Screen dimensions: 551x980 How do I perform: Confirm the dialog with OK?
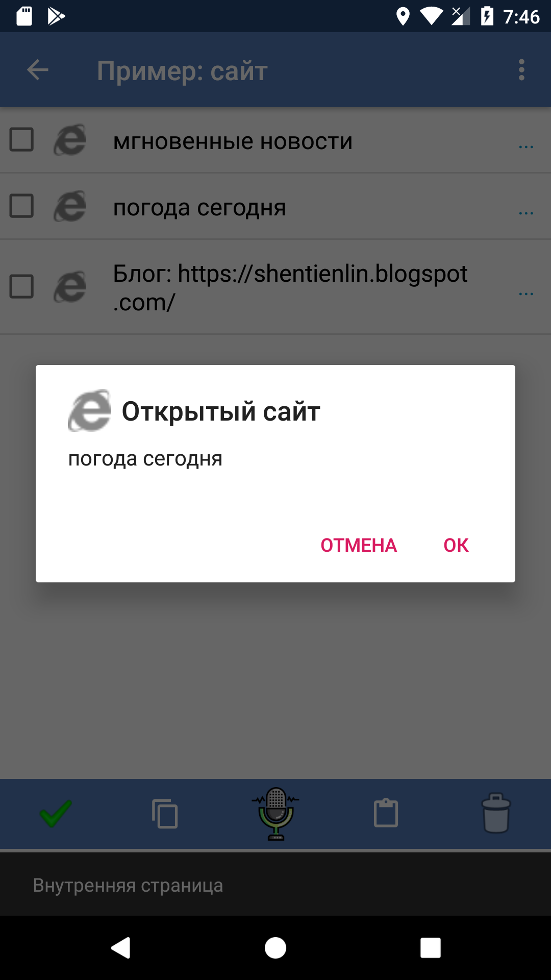coord(456,545)
